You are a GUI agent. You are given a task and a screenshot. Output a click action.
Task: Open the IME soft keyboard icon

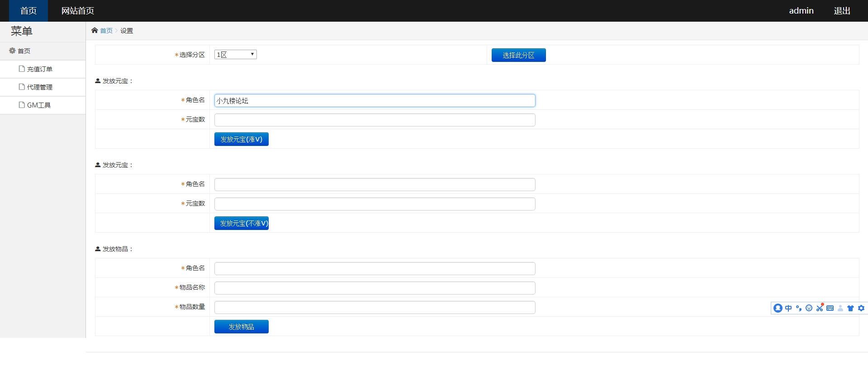click(830, 308)
